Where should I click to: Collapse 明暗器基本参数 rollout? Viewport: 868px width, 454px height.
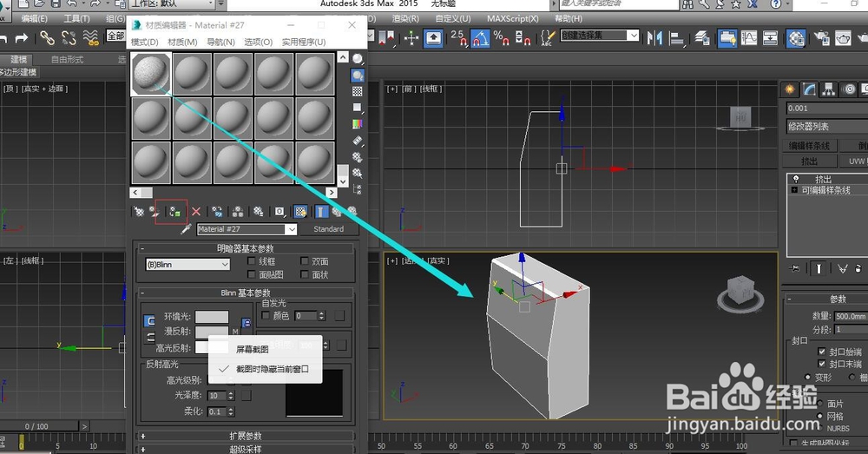tap(246, 248)
